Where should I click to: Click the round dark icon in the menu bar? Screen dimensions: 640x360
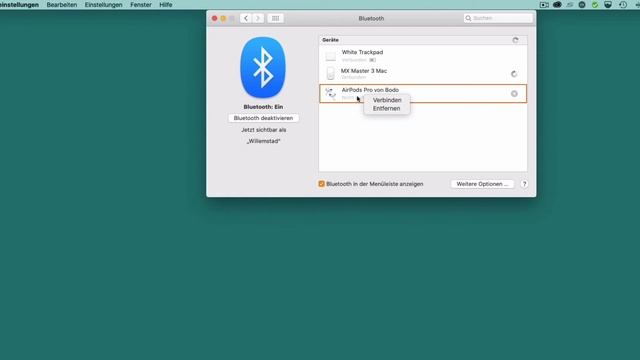582,5
